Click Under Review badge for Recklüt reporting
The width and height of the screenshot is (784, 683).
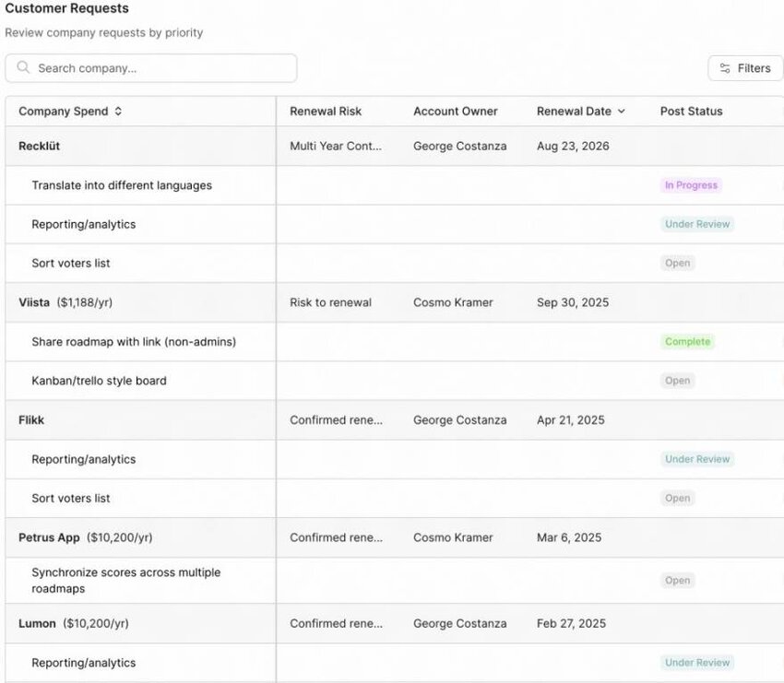[697, 224]
